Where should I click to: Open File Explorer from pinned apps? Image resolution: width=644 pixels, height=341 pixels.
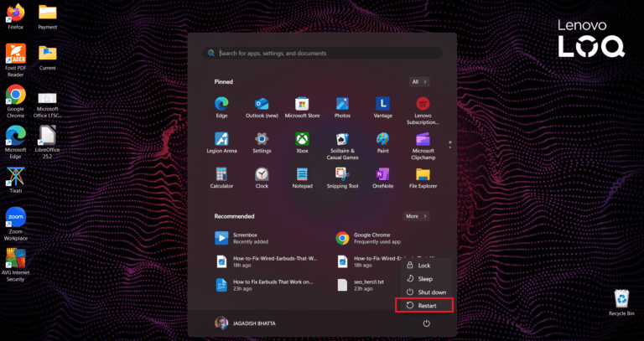(423, 178)
